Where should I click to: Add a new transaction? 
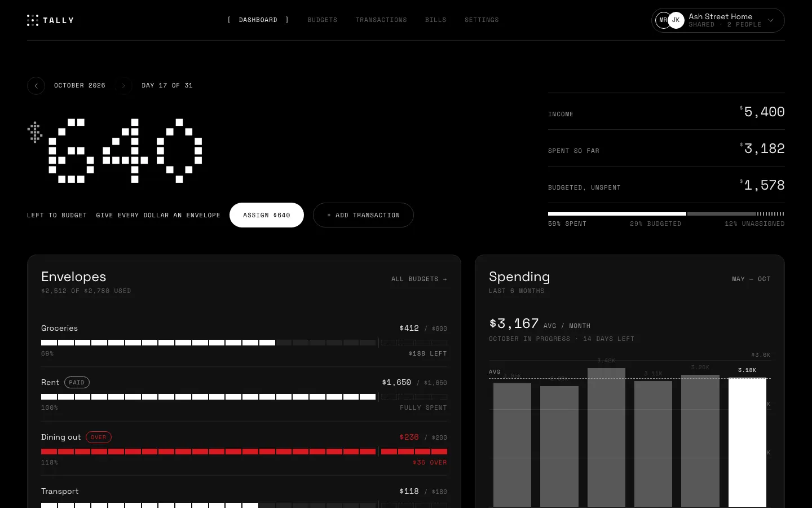(x=363, y=215)
